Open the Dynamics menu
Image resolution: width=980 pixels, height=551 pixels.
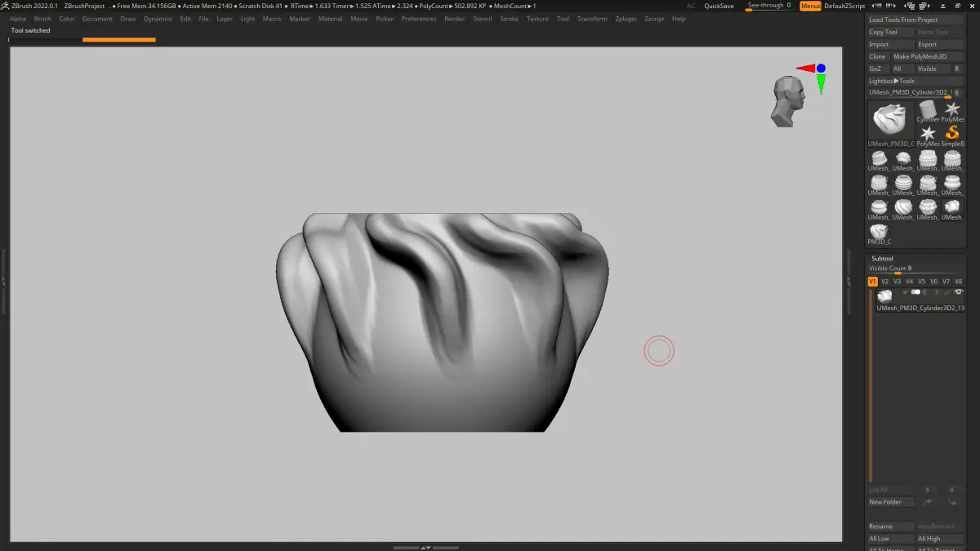pyautogui.click(x=158, y=19)
